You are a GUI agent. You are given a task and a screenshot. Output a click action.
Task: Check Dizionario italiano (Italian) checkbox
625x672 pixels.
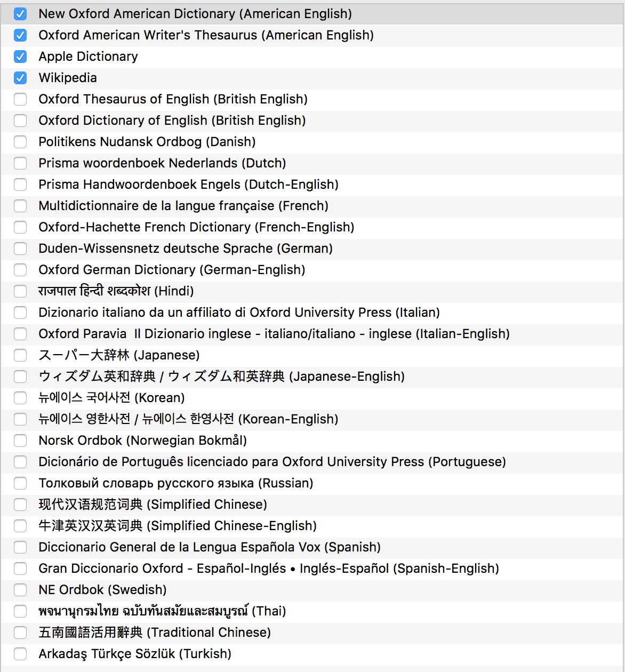20,313
